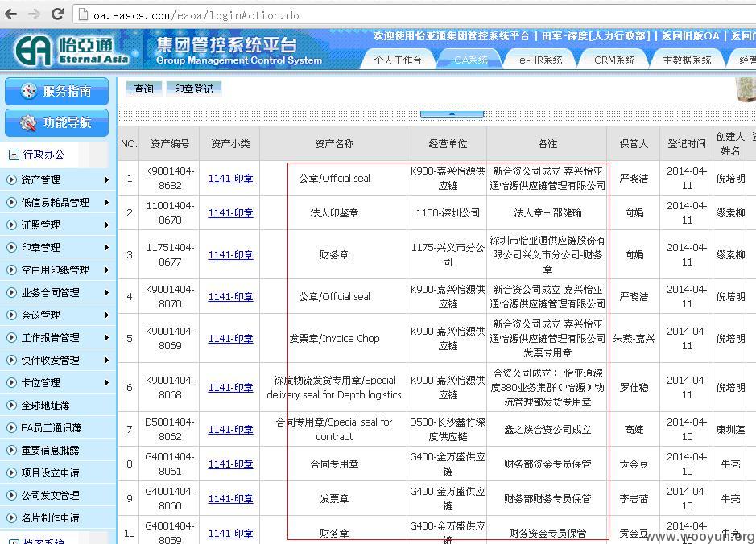Switch to the 个人工作台 tab
The height and width of the screenshot is (544, 756).
click(398, 60)
